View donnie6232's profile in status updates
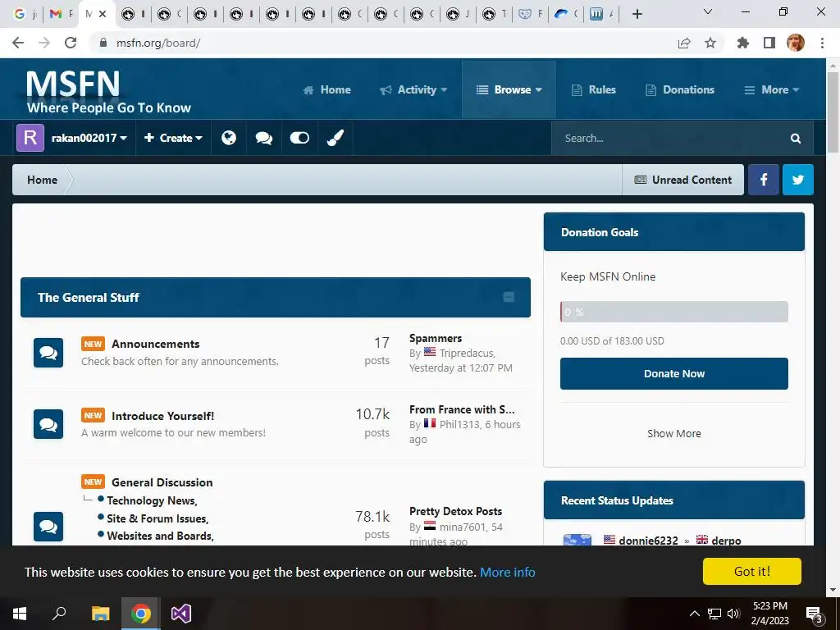840x630 pixels. coord(648,540)
